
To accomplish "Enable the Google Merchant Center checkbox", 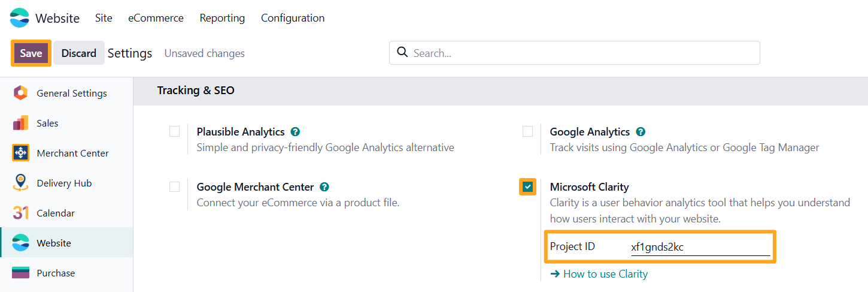I will click(174, 186).
